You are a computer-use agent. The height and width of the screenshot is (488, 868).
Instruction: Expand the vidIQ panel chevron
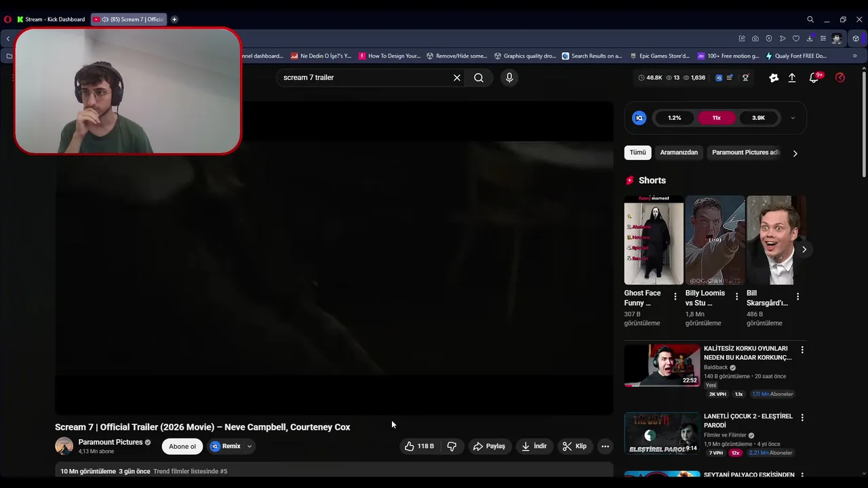coord(793,118)
